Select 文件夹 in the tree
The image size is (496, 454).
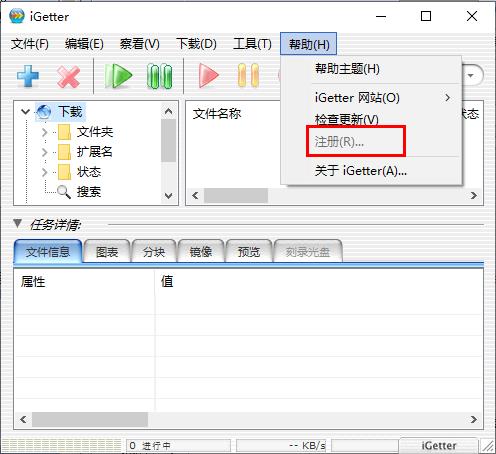click(95, 132)
